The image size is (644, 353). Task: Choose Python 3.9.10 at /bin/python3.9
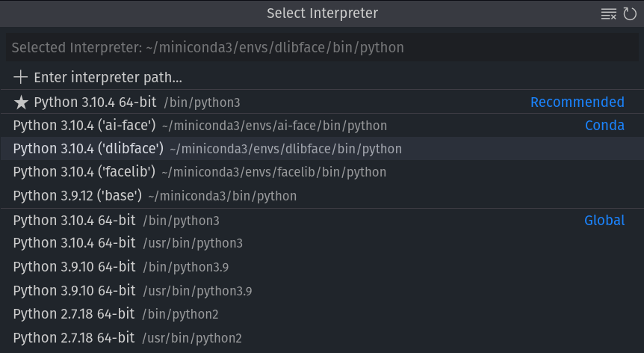[121, 267]
